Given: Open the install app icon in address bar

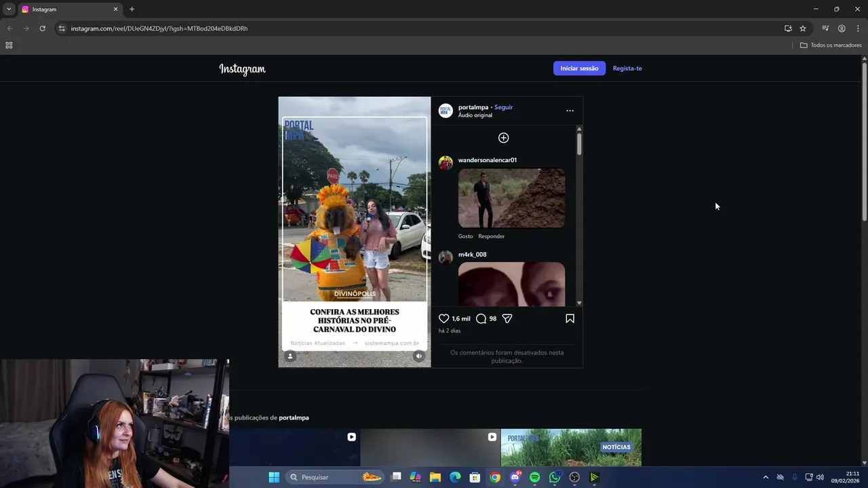Looking at the screenshot, I should pyautogui.click(x=788, y=28).
